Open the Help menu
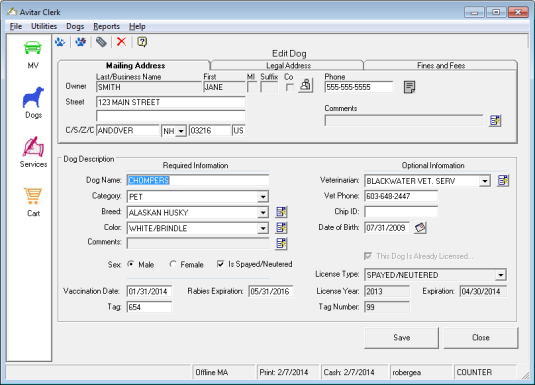The height and width of the screenshot is (385, 535). click(137, 26)
